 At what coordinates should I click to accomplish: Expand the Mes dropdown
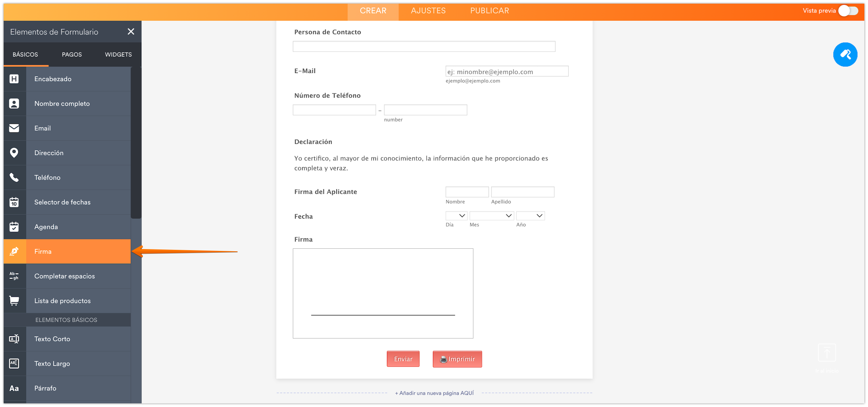pyautogui.click(x=492, y=216)
